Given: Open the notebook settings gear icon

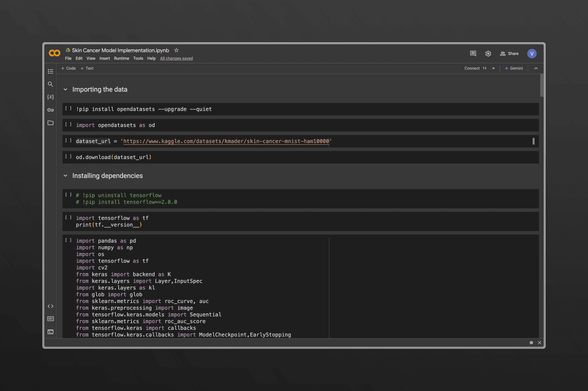Looking at the screenshot, I should 488,54.
